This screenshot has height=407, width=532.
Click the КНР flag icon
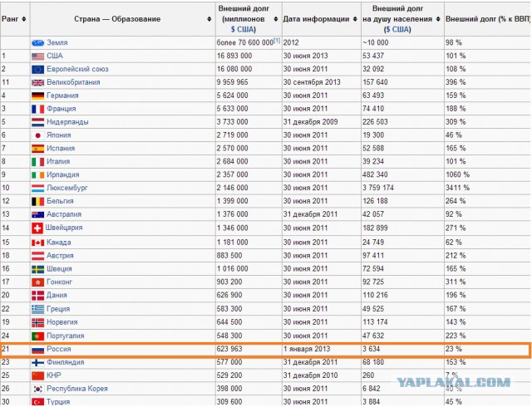coord(37,376)
